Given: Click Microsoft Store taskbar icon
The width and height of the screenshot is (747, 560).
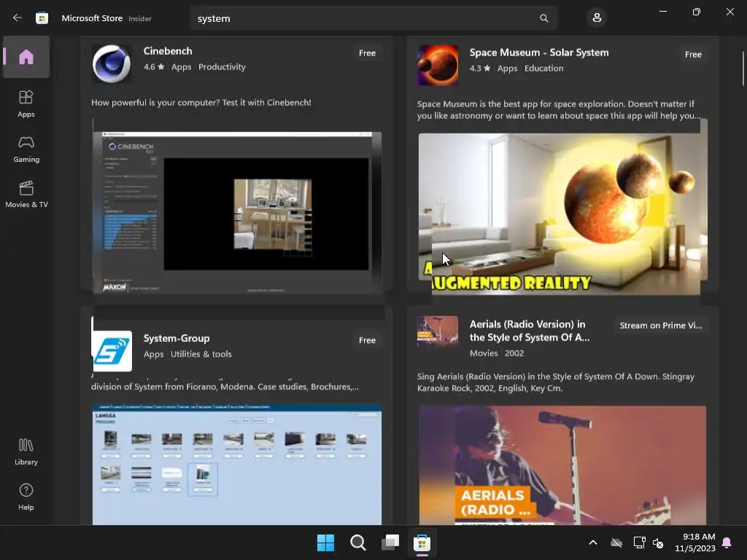Looking at the screenshot, I should click(422, 542).
